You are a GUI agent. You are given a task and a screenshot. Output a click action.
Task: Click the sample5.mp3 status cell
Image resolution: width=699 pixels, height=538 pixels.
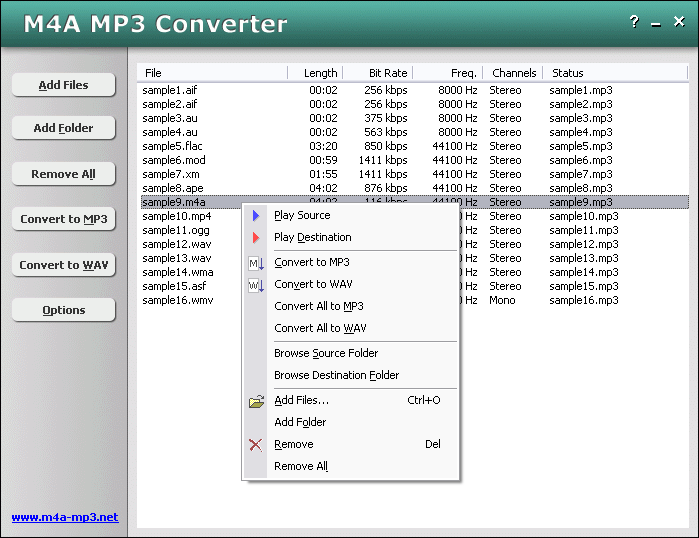pyautogui.click(x=581, y=146)
